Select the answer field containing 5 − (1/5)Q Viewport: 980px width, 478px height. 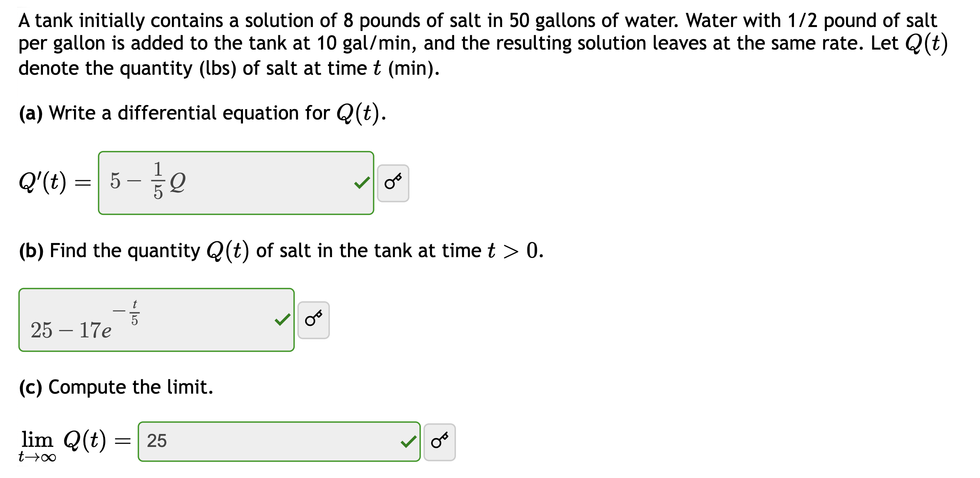pyautogui.click(x=236, y=183)
